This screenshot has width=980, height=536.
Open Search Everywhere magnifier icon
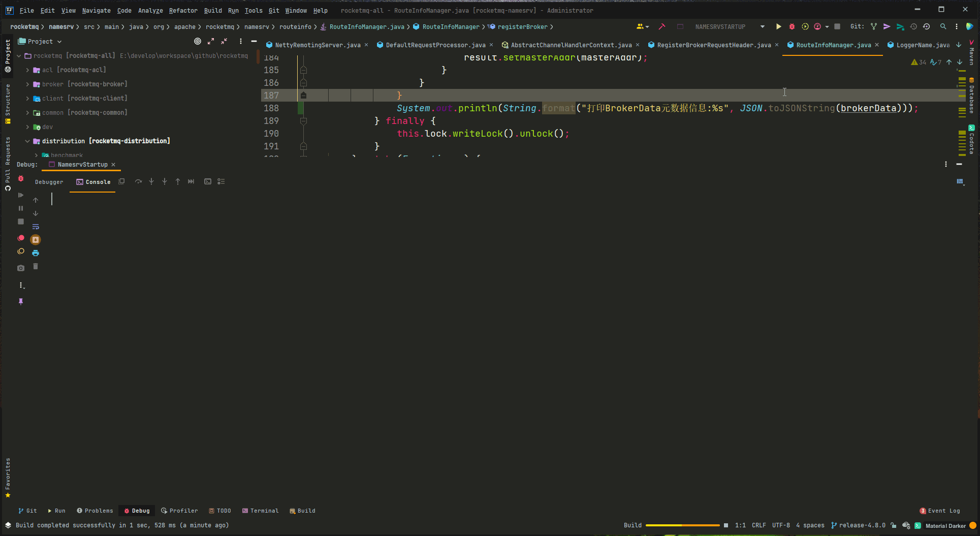[943, 26]
